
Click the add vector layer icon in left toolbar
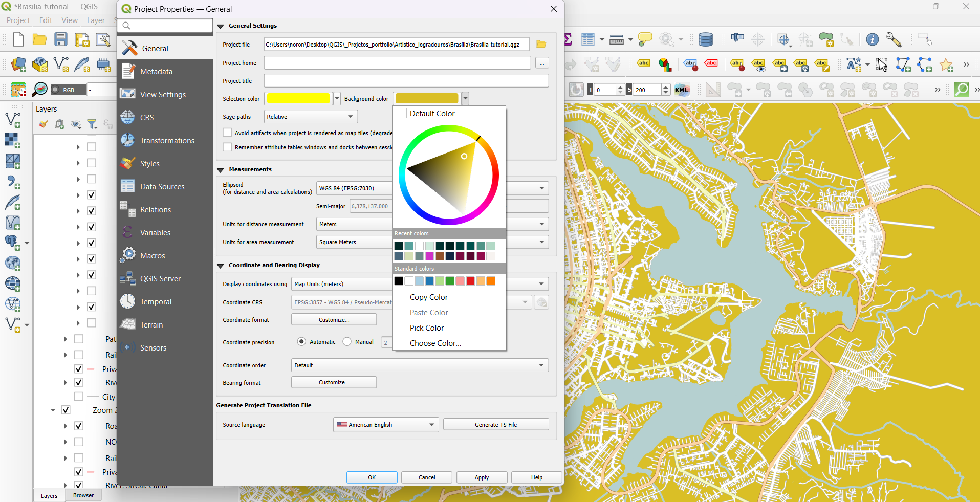[x=13, y=120]
